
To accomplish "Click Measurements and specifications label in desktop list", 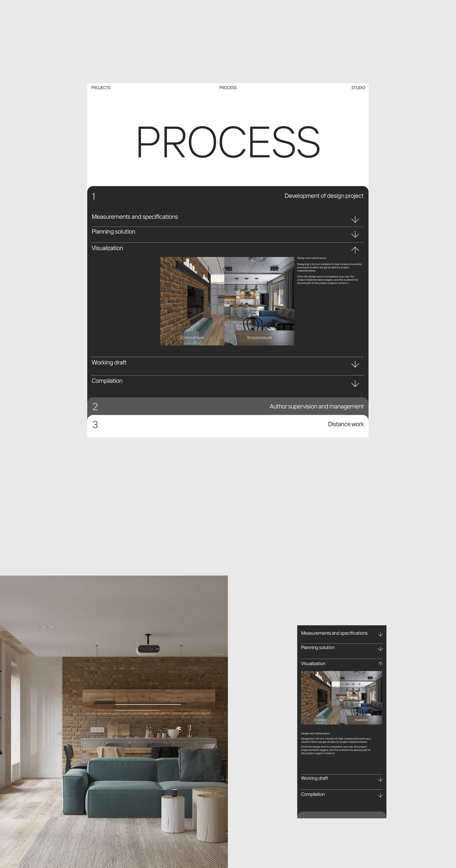I will [x=135, y=217].
